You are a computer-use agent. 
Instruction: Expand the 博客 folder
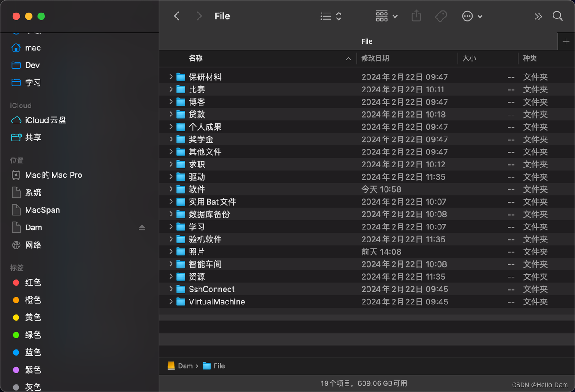tap(171, 102)
